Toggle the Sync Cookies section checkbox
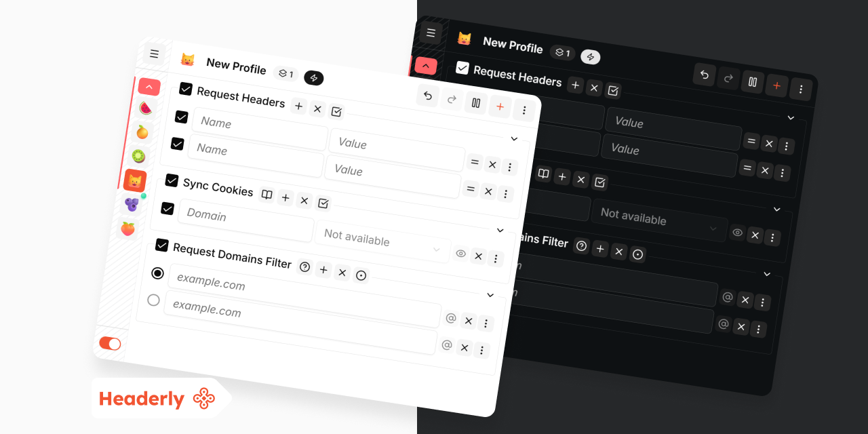The image size is (868, 434). click(x=172, y=180)
